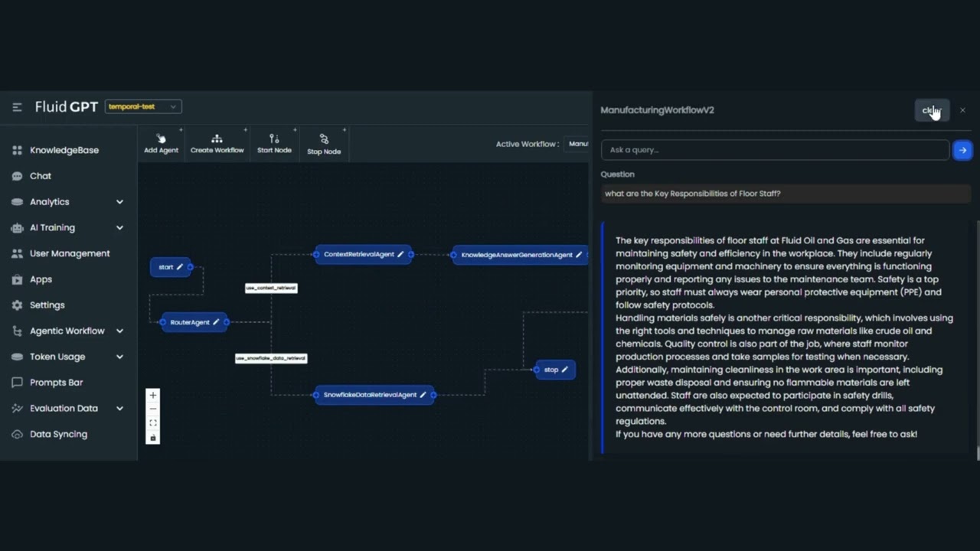Click the Analytics sidebar icon
Screen dimensions: 980x551
17,202
